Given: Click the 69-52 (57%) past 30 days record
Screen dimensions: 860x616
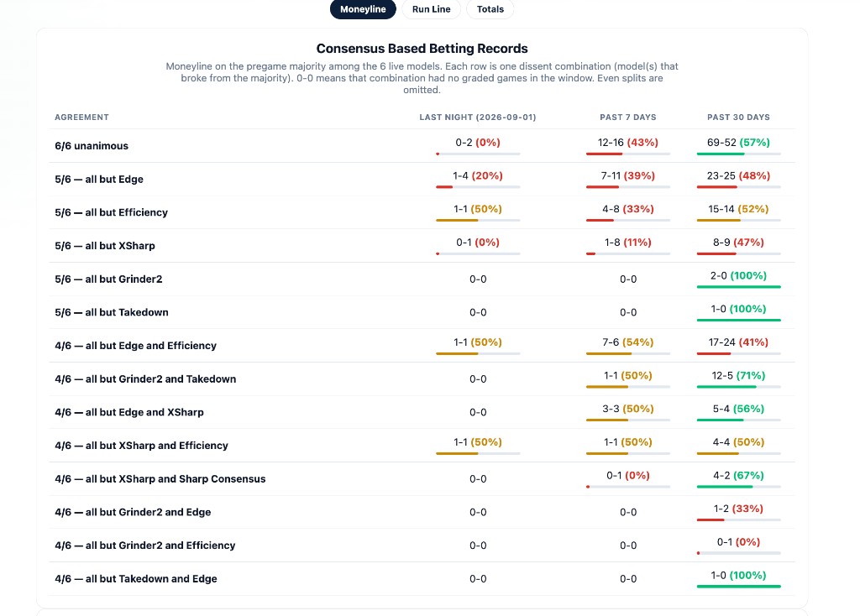Looking at the screenshot, I should coord(738,143).
